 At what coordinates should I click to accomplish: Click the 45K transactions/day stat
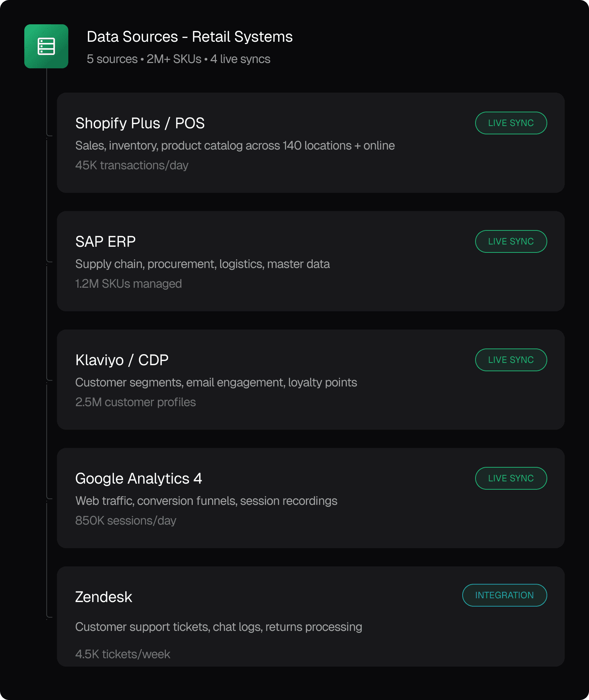132,166
